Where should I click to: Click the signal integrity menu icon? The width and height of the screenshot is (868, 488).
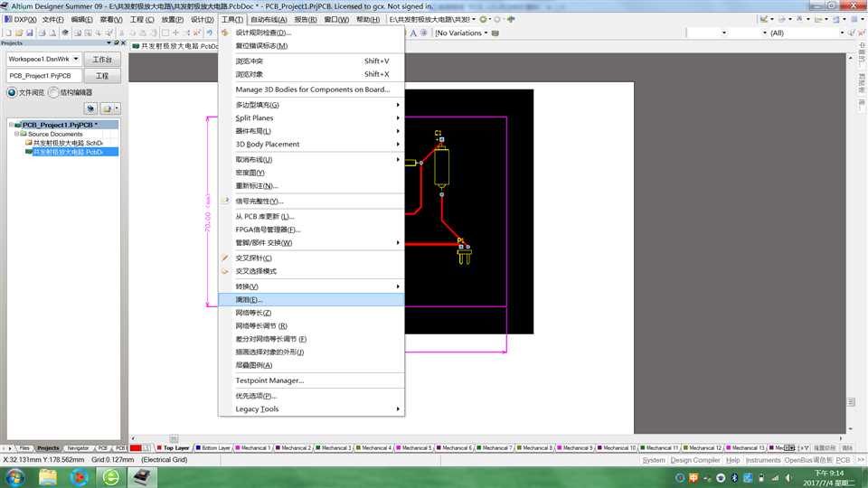(x=225, y=201)
